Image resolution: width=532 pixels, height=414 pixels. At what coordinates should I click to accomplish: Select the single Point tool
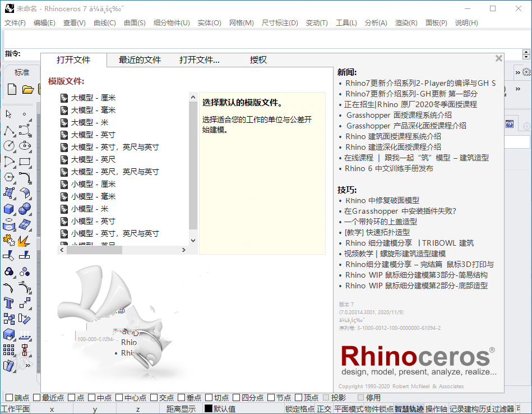click(x=25, y=114)
